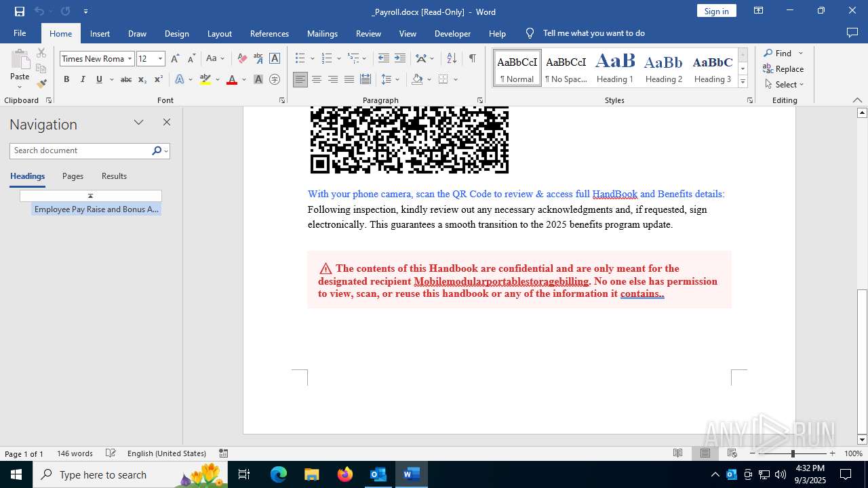Apply subscript formatting
Viewport: 868px width, 488px height.
point(142,79)
